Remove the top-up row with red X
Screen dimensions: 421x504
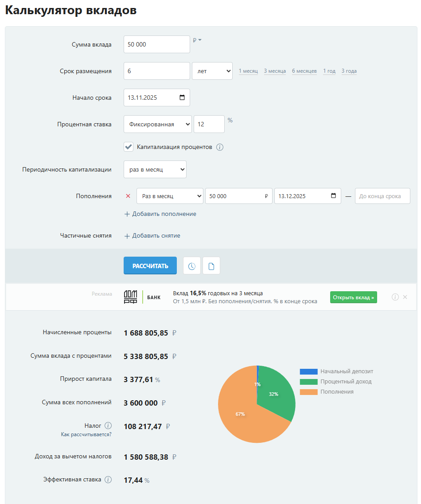pyautogui.click(x=129, y=196)
